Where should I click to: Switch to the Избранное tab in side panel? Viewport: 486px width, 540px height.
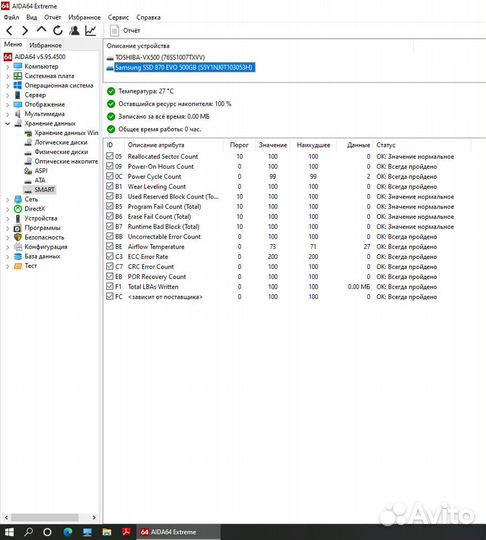point(45,45)
